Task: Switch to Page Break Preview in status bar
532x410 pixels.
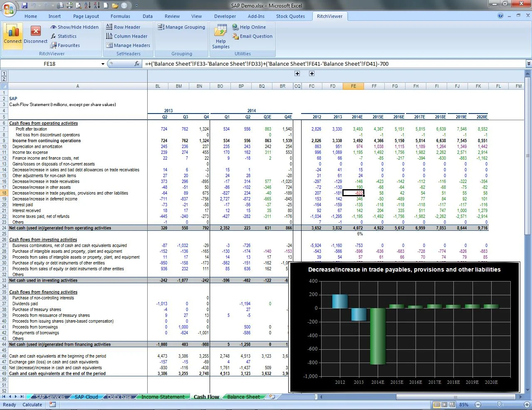Action: click(452, 405)
